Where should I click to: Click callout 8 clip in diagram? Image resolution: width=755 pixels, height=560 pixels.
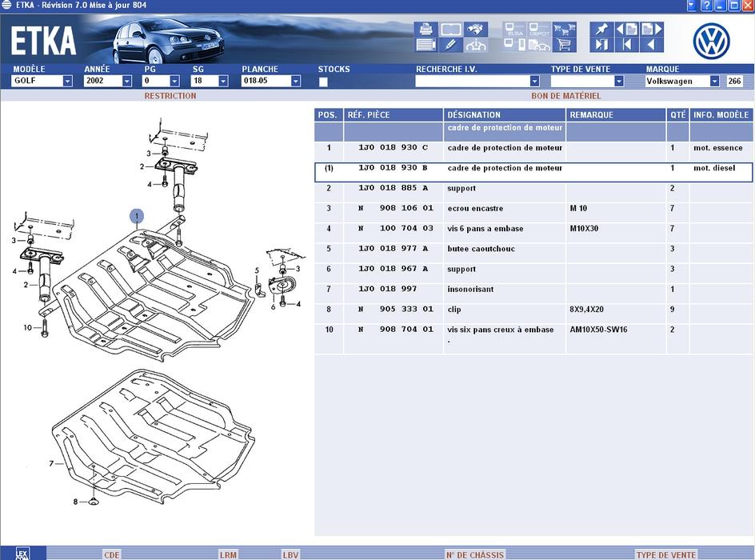click(x=75, y=502)
